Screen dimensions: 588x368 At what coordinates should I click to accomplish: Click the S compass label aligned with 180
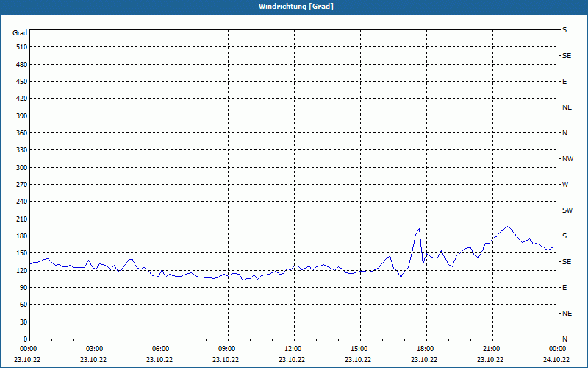[564, 236]
